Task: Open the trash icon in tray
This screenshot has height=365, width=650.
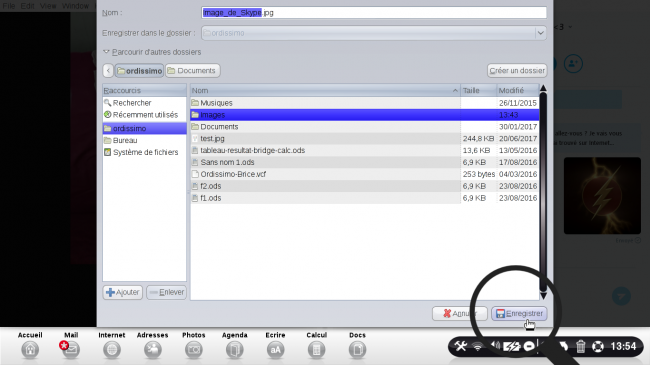Action: pos(580,346)
